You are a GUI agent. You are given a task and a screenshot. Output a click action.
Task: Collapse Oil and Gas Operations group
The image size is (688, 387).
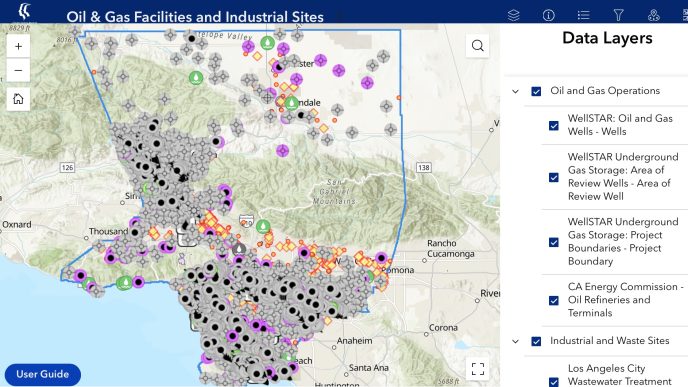pos(516,91)
